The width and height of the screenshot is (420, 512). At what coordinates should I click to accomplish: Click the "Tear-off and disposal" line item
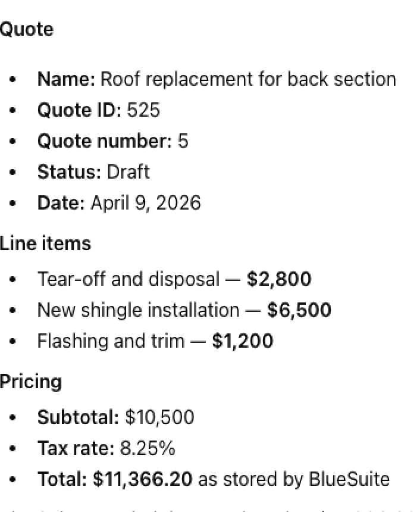(128, 279)
